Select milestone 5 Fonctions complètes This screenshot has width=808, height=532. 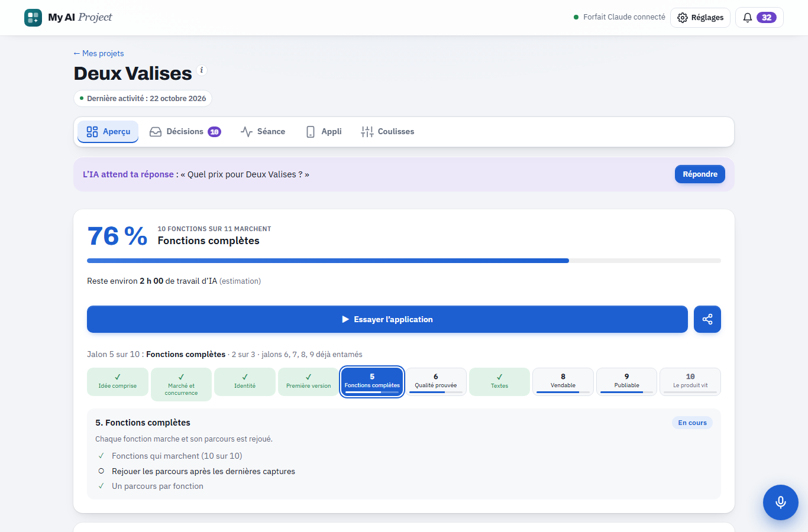pyautogui.click(x=372, y=382)
